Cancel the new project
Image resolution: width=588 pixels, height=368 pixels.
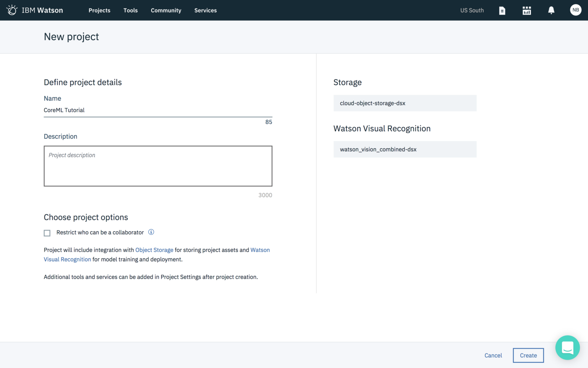click(x=493, y=355)
